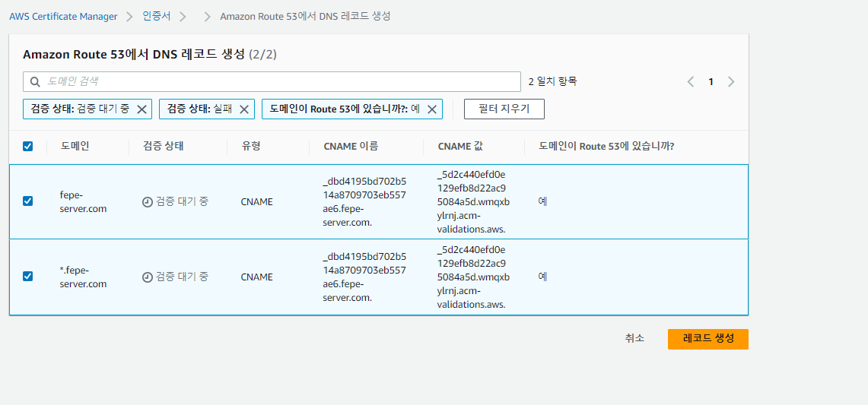Screen dimensions: 868x405
Task: Click the clock pending icon for *.fepe-server.com row
Action: 148,277
